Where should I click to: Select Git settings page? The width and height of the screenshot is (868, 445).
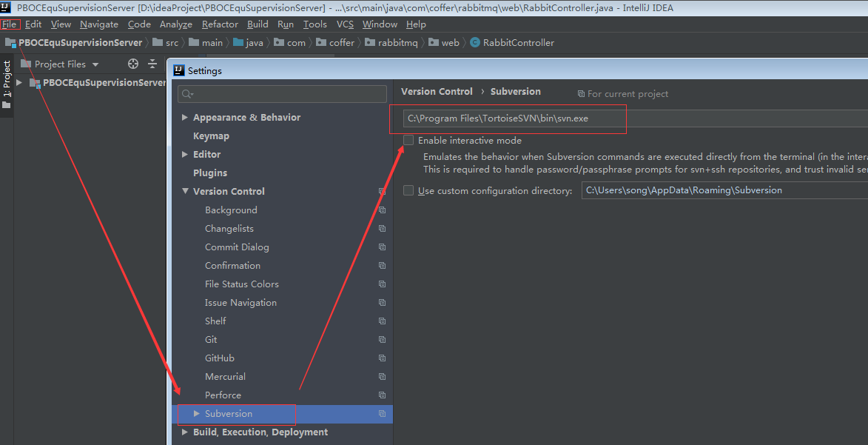211,340
